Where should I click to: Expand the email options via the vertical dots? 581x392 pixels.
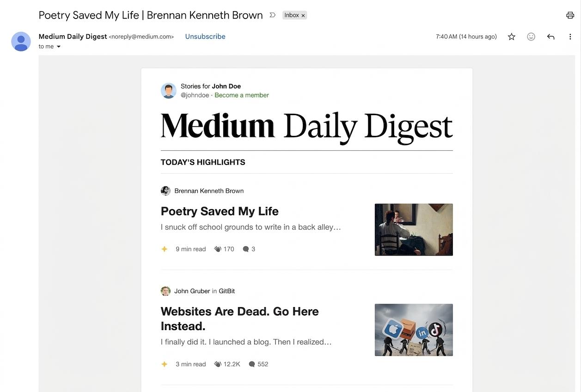click(x=570, y=36)
